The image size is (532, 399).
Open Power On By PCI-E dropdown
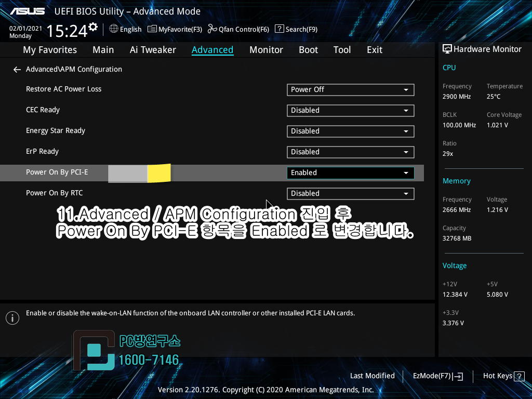coord(351,172)
